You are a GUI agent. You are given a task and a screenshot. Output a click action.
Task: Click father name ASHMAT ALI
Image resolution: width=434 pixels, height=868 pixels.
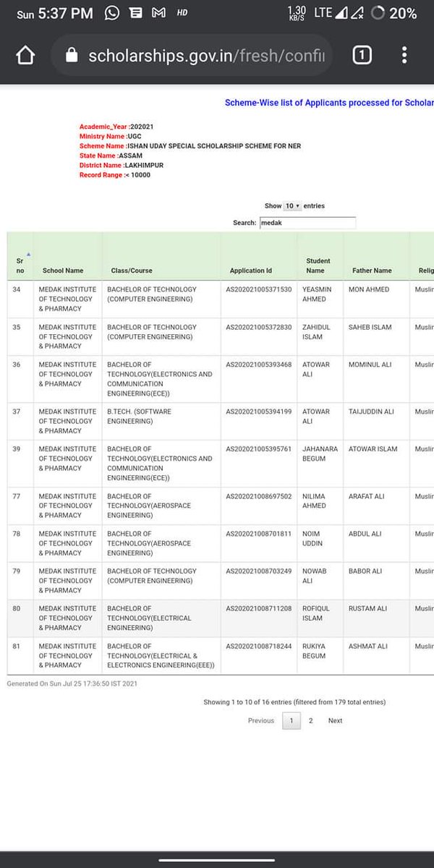point(368,647)
